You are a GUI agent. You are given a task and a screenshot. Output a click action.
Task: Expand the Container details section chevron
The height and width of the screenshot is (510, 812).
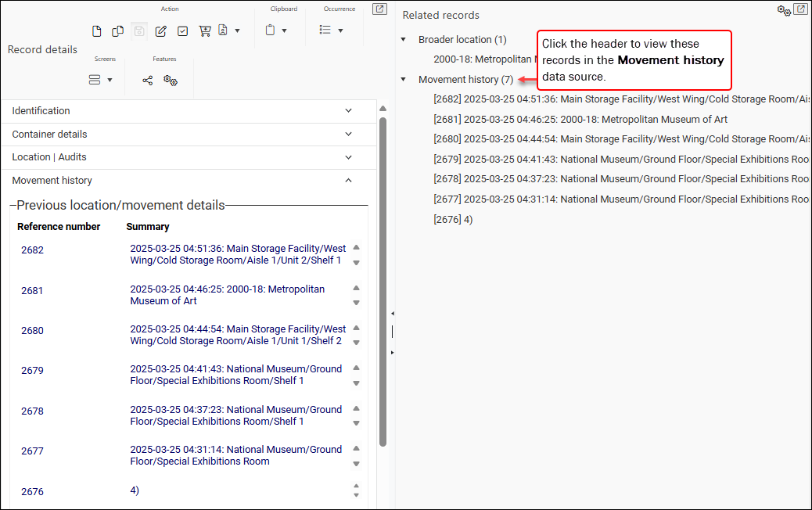coord(349,134)
